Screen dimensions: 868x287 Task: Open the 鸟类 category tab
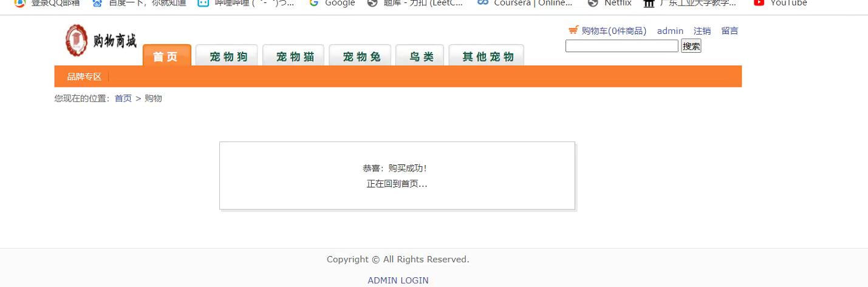(421, 56)
